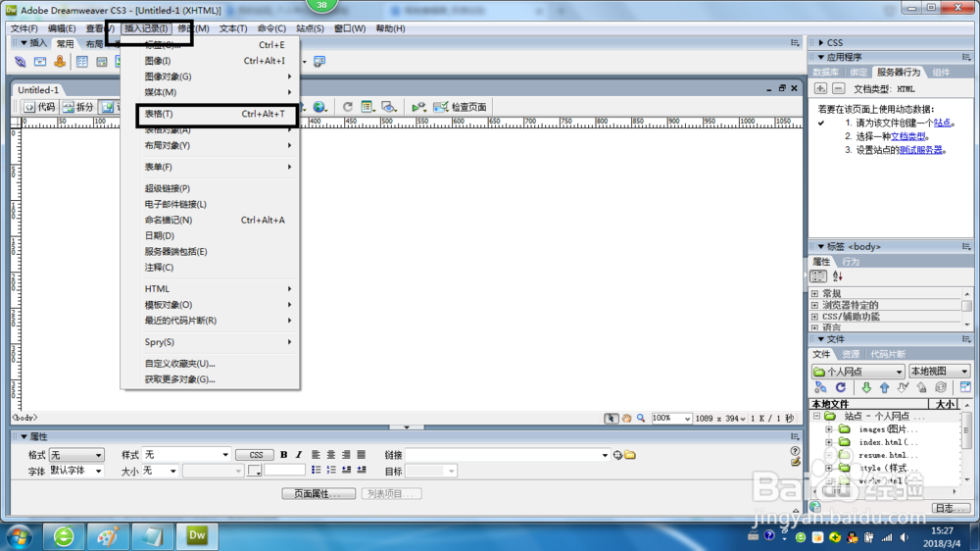This screenshot has height=551, width=980.
Task: Click the Point to File target icon
Action: [x=617, y=455]
